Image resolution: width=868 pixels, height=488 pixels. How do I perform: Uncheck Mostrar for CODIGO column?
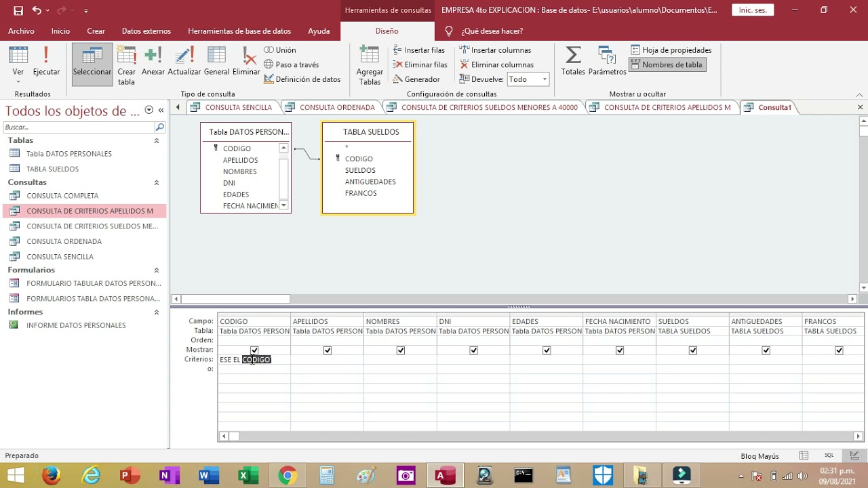254,350
